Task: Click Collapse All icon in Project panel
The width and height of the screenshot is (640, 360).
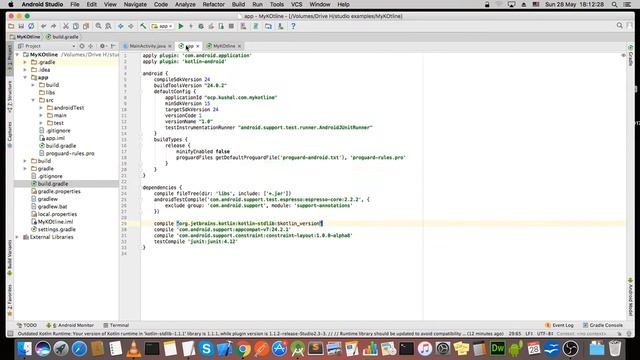Action: (x=91, y=46)
